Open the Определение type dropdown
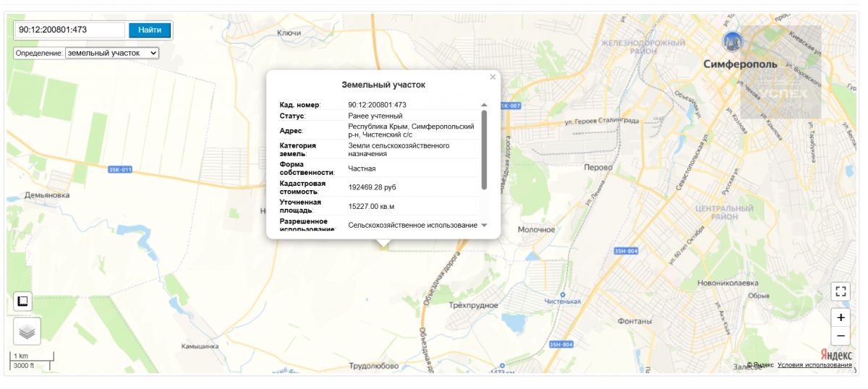The height and width of the screenshot is (389, 868). 112,53
